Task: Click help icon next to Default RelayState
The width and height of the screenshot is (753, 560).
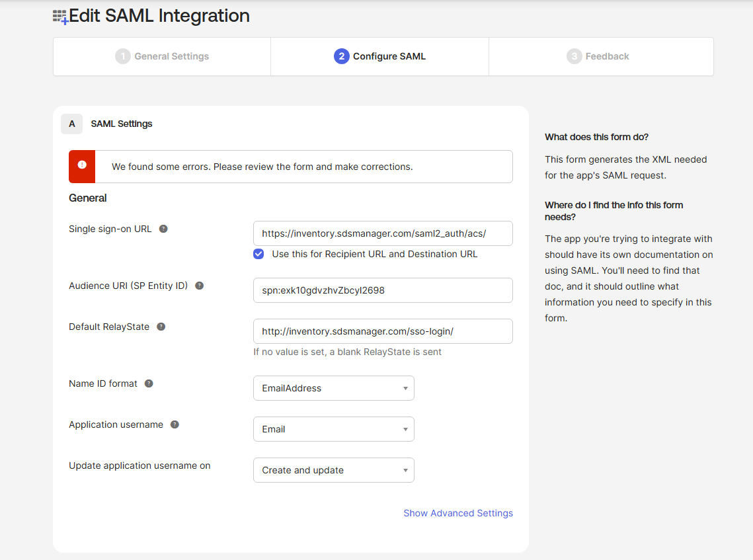Action: point(161,327)
